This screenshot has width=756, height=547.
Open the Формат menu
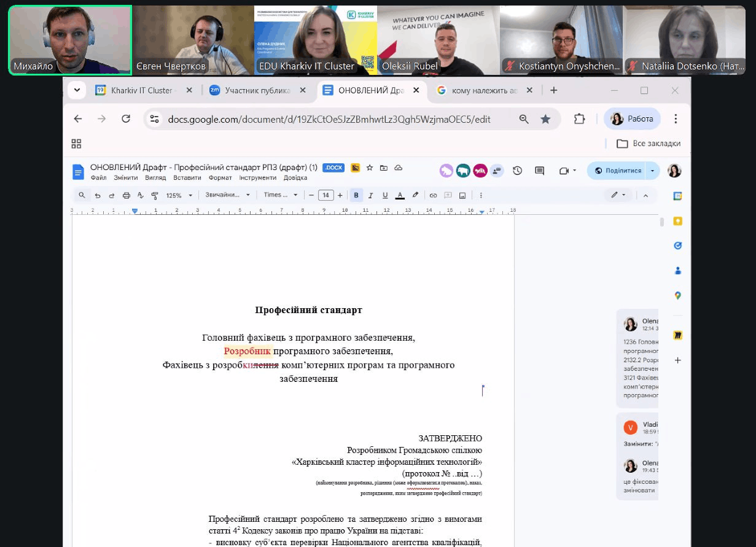click(x=220, y=178)
